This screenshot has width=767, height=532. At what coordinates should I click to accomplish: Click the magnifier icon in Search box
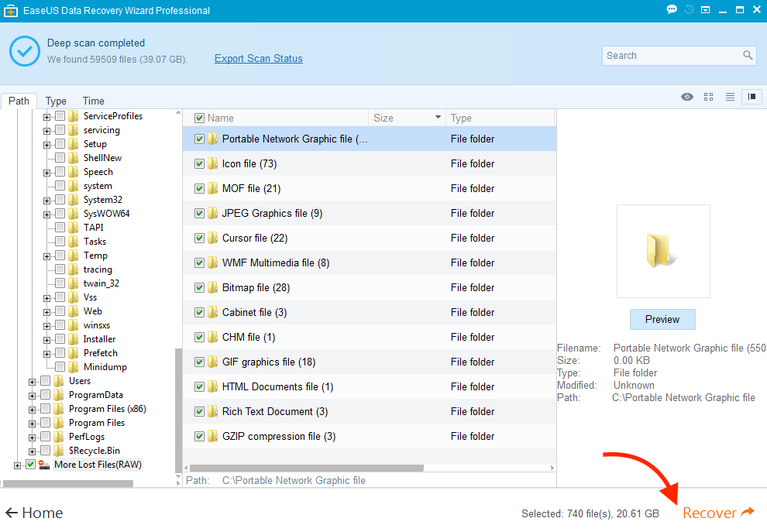point(748,56)
